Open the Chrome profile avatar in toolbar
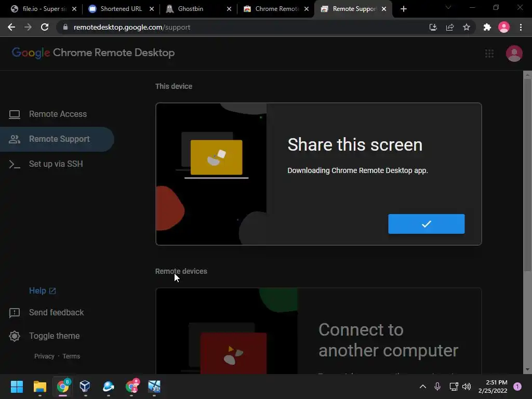 point(504,27)
